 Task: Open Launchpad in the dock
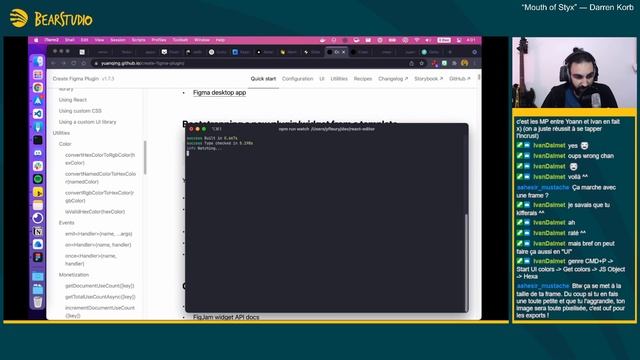coord(38,75)
